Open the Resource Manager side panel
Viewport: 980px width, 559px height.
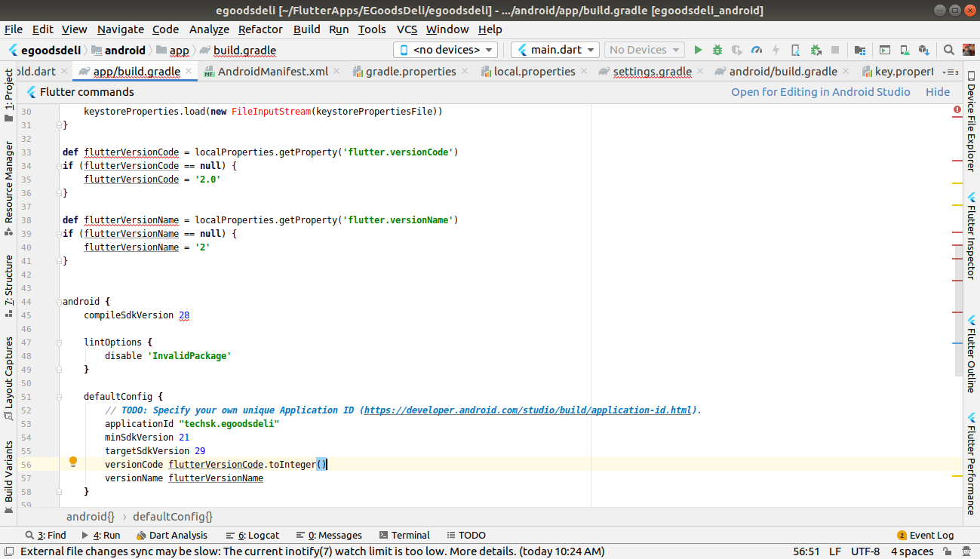[9, 189]
